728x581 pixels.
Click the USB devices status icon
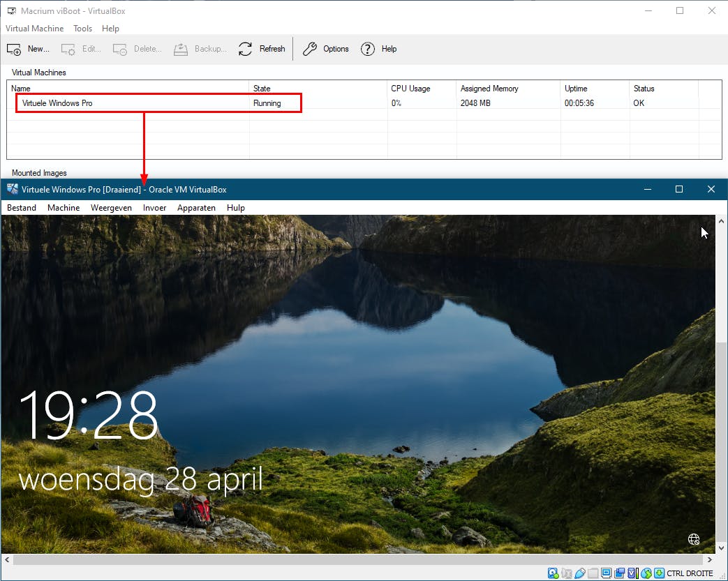[580, 573]
